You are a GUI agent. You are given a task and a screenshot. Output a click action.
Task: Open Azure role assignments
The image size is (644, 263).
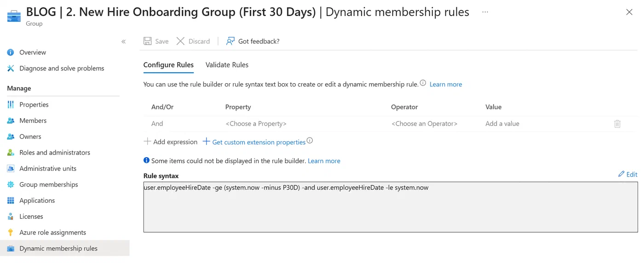(x=53, y=233)
